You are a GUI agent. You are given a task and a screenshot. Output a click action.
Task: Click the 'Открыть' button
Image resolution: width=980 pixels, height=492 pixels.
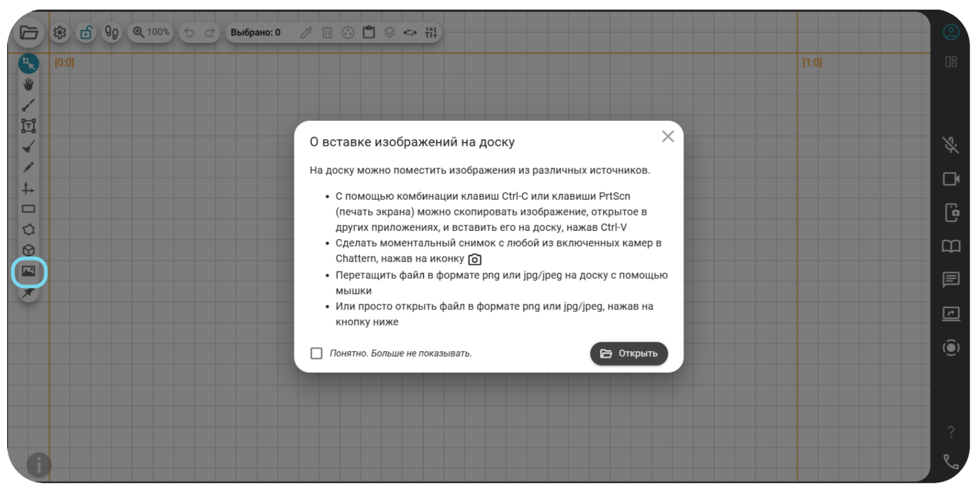(x=629, y=354)
